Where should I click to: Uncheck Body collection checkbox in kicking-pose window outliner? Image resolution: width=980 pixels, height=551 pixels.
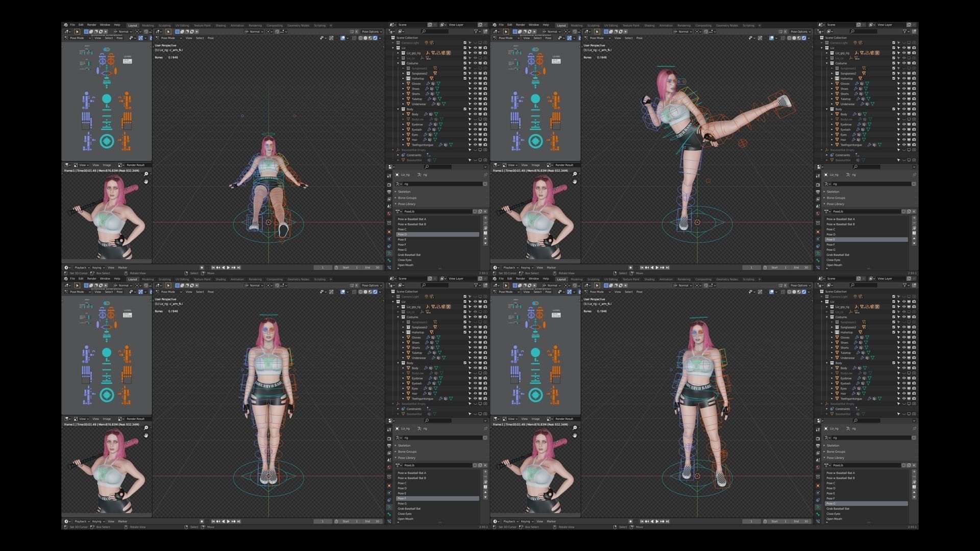tap(894, 109)
